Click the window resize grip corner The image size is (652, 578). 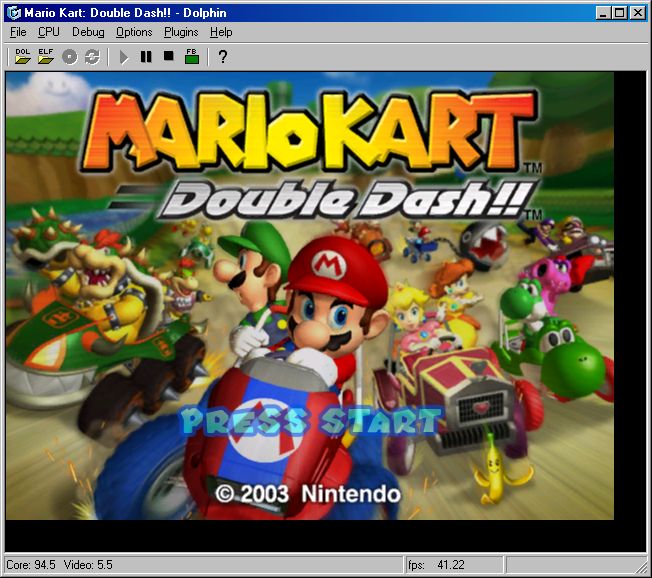(642, 568)
